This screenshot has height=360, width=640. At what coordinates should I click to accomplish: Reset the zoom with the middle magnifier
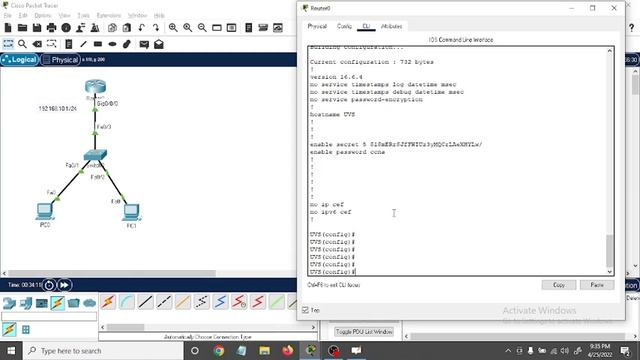pyautogui.click(x=188, y=28)
